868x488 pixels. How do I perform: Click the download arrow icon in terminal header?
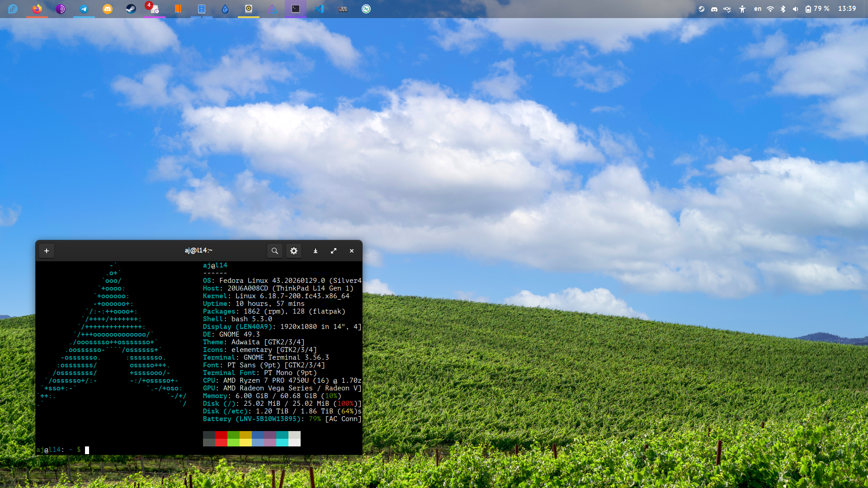coord(316,251)
